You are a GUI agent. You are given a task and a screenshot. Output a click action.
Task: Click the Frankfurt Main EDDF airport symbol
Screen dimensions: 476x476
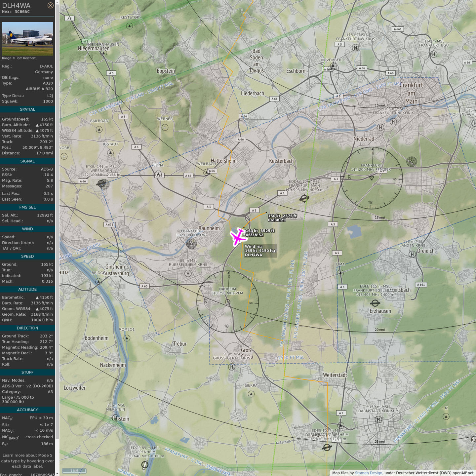(x=304, y=198)
